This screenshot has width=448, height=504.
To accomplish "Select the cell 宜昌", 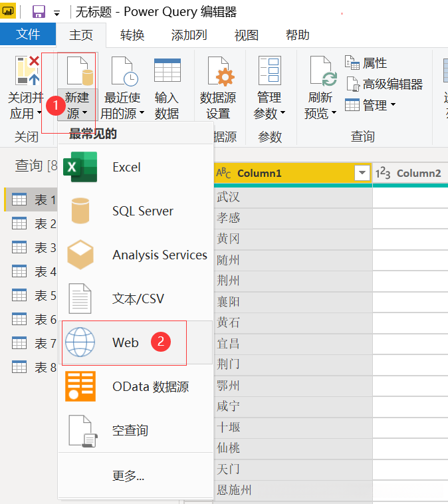I will [x=293, y=344].
